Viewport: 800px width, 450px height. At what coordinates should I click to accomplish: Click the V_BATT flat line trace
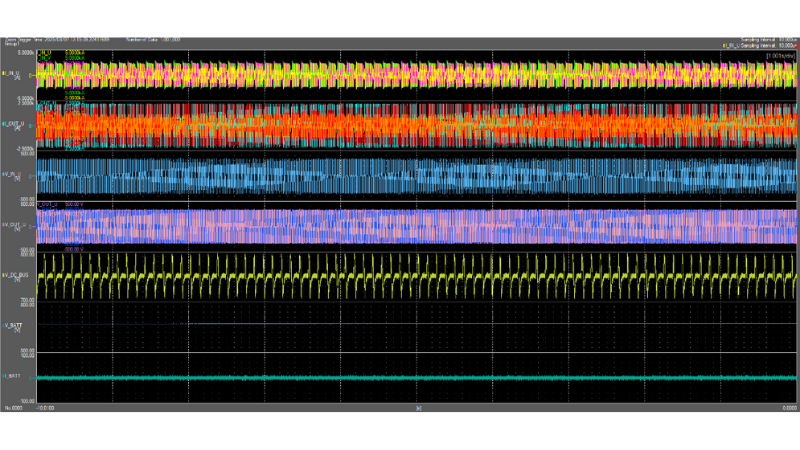[x=400, y=323]
